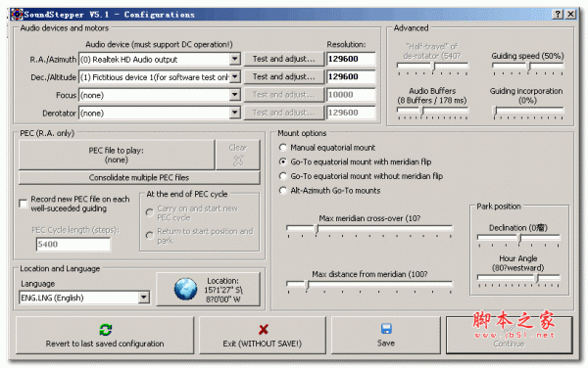
Task: Enable Record new PEC file checkbox
Action: 24,204
